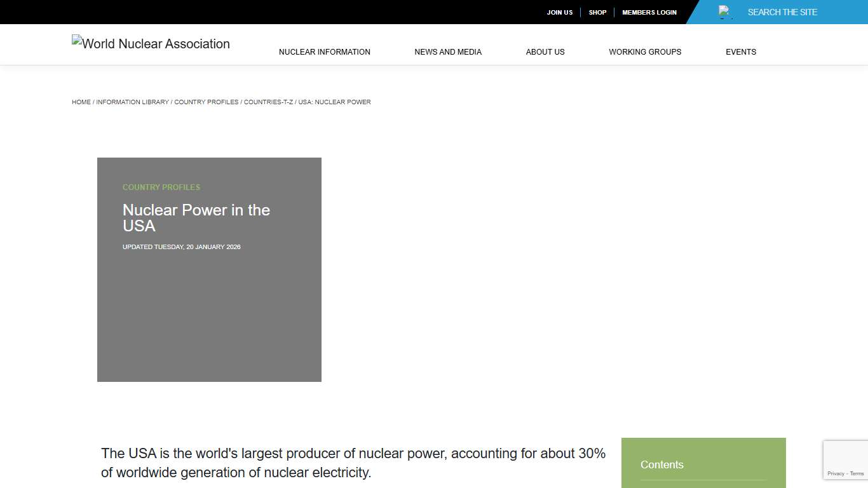Click the Nuclear Power in the USA banner

pos(209,269)
